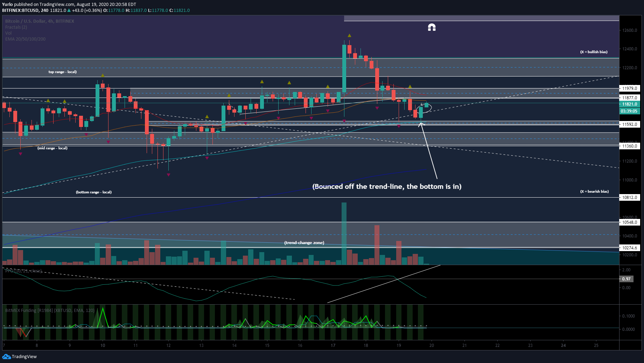This screenshot has width=644, height=363.
Task: Click the 10548.0 price label
Action: [x=630, y=222]
